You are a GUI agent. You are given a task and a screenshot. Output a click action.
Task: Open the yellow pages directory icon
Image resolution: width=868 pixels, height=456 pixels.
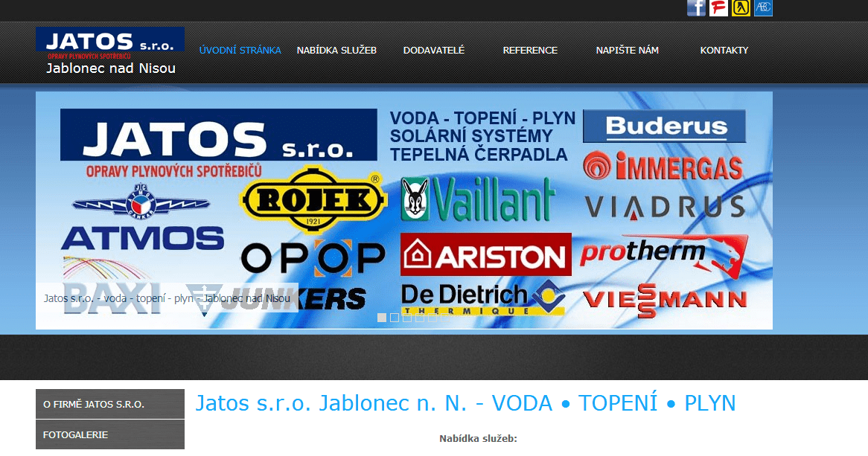pyautogui.click(x=741, y=7)
